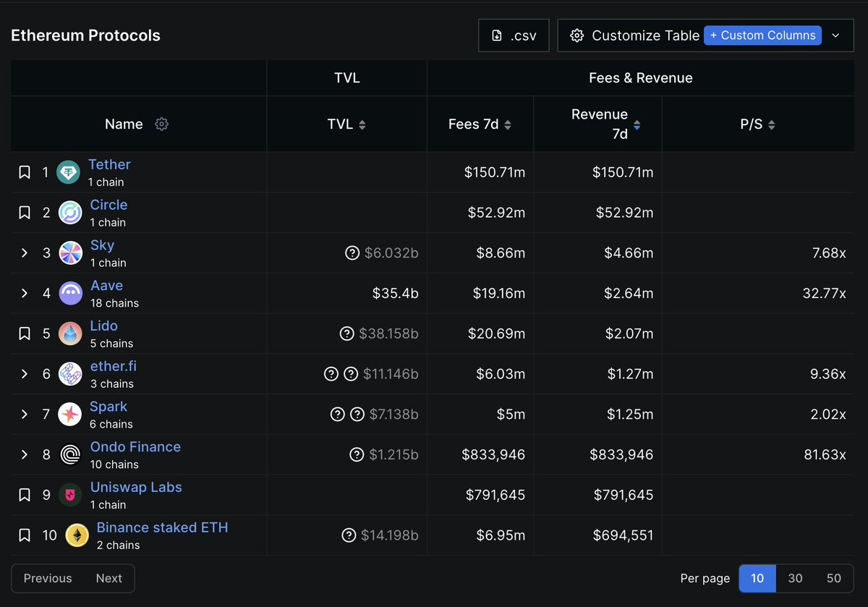The height and width of the screenshot is (607, 868).
Task: Open the Sky protocol link
Action: point(102,245)
